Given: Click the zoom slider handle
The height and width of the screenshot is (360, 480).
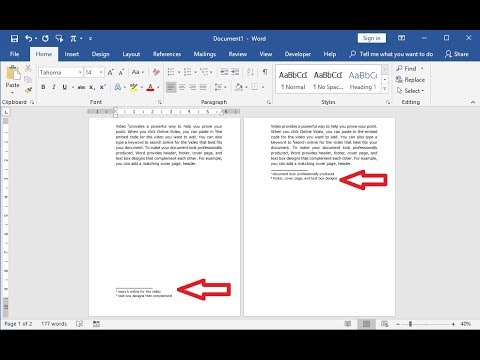Looking at the screenshot, I should click(411, 324).
